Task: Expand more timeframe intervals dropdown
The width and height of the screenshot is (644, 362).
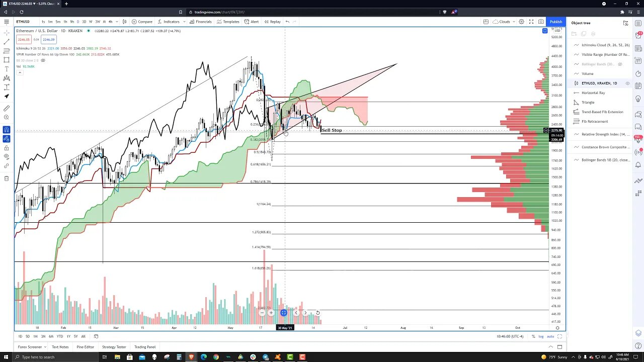Action: [x=117, y=22]
